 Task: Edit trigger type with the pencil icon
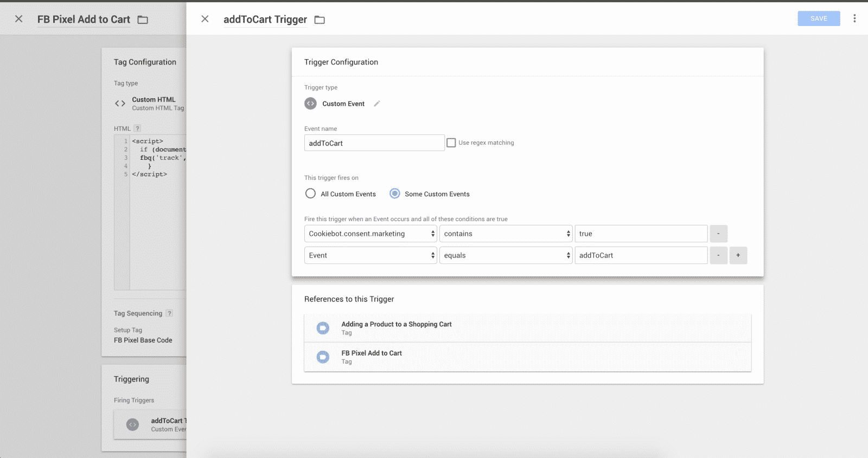377,104
